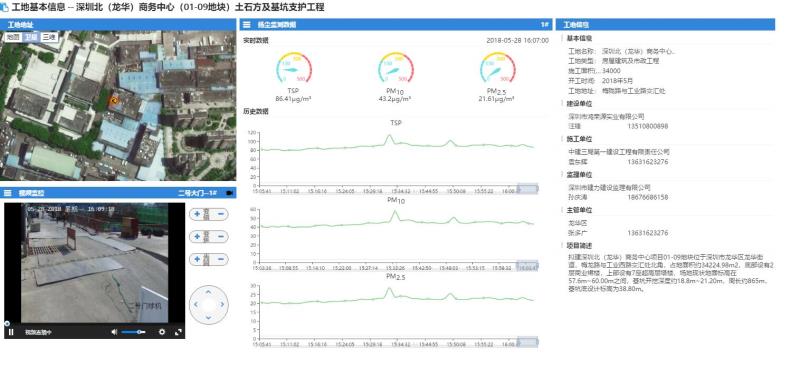Tilt the camera down with PTZ arrow

[208, 317]
